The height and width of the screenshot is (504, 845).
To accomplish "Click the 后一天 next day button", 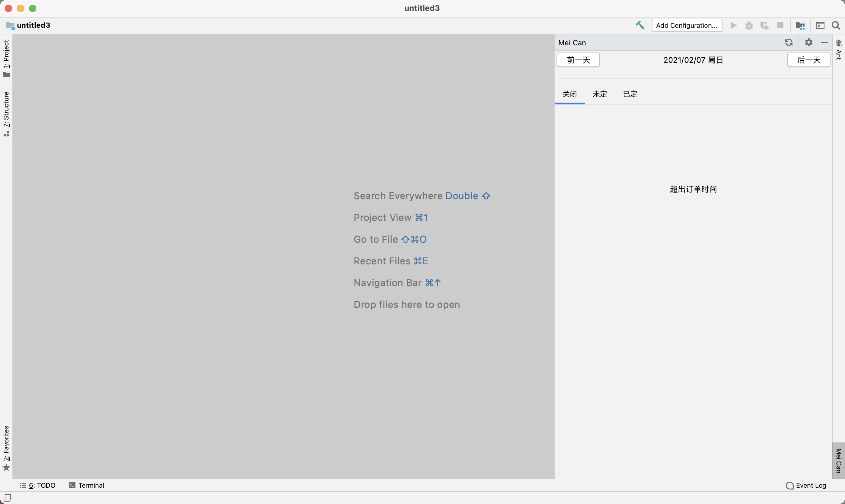I will coord(809,60).
